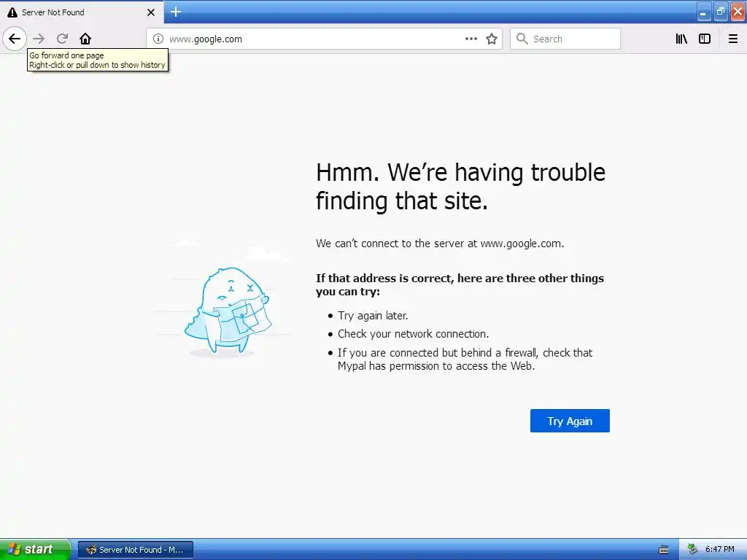The height and width of the screenshot is (560, 747).
Task: Click the network tray icon
Action: click(692, 550)
